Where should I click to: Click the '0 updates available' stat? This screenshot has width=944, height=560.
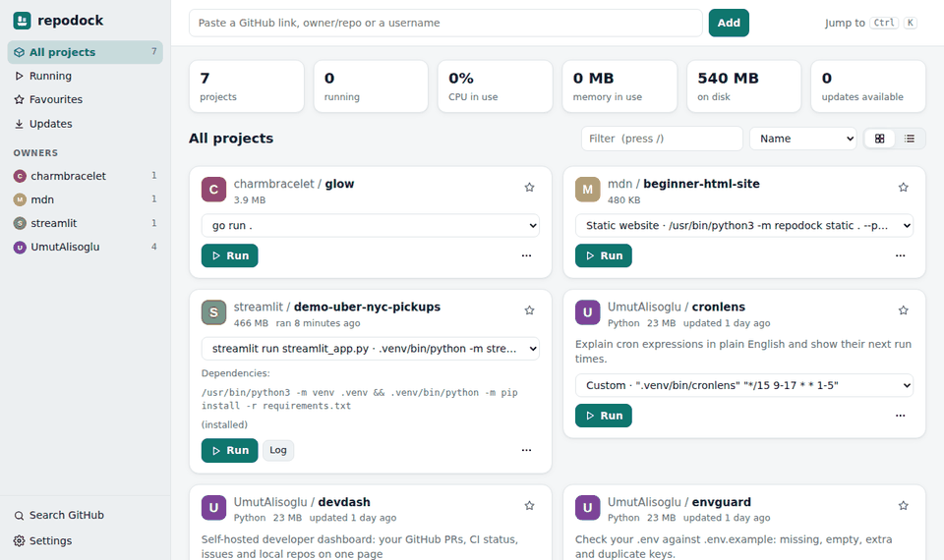868,86
